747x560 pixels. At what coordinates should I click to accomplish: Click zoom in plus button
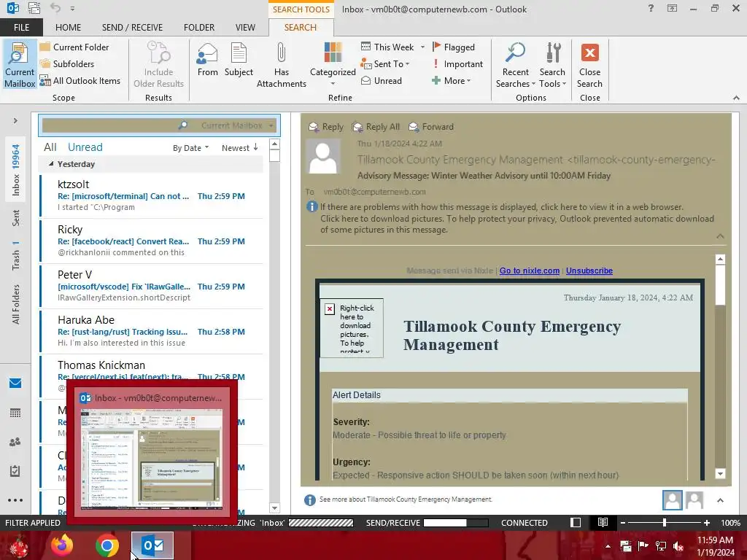click(707, 522)
